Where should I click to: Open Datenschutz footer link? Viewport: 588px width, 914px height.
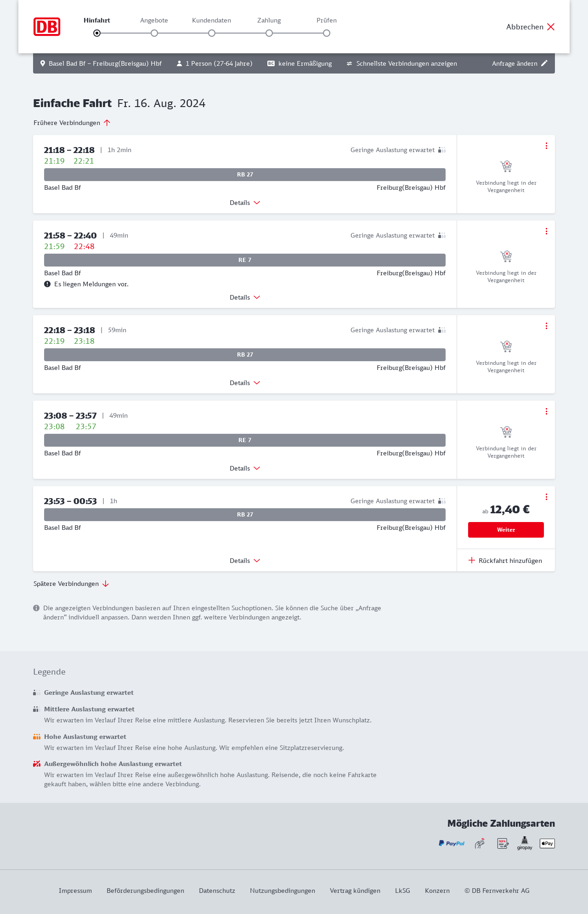(x=217, y=891)
